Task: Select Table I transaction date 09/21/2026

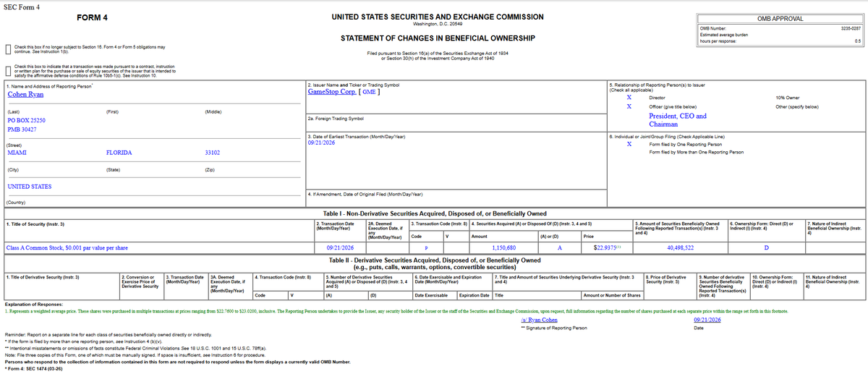Action: coord(339,248)
